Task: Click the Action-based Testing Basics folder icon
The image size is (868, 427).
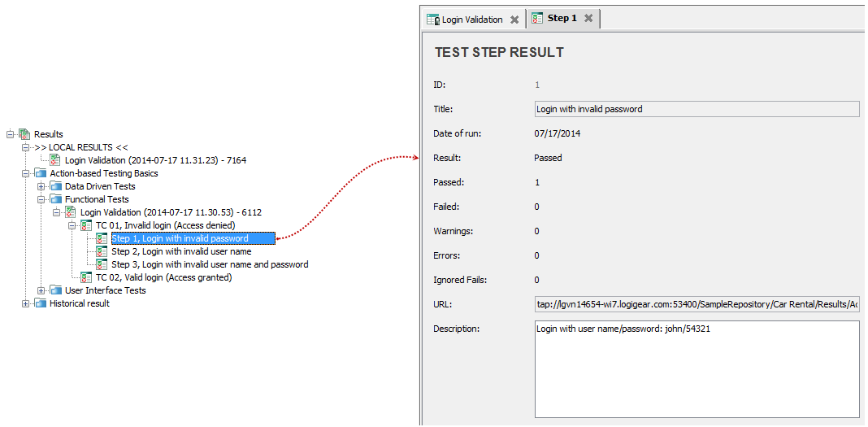Action: (40, 173)
